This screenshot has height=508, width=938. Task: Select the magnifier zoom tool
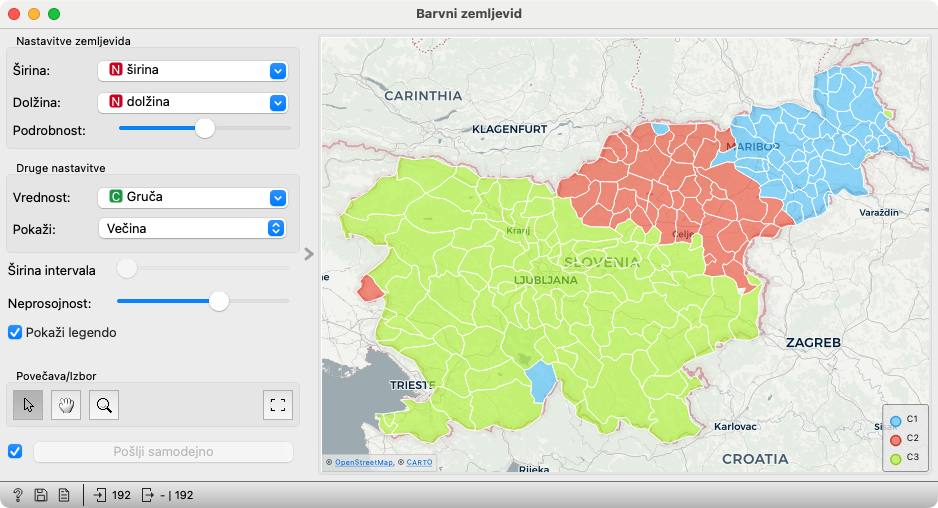coord(104,405)
